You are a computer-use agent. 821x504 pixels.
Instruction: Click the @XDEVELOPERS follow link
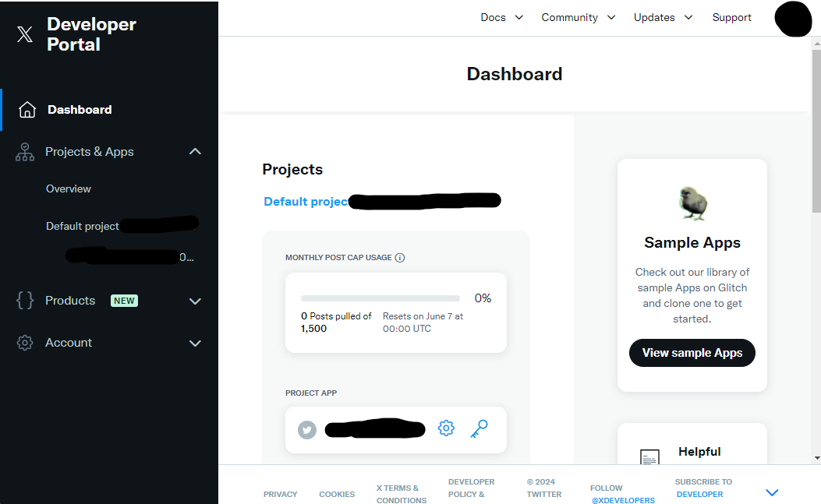pos(623,500)
